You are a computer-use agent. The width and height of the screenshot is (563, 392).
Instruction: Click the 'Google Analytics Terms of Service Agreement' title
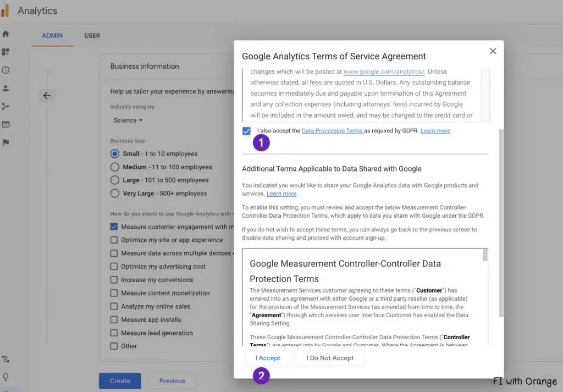(334, 57)
